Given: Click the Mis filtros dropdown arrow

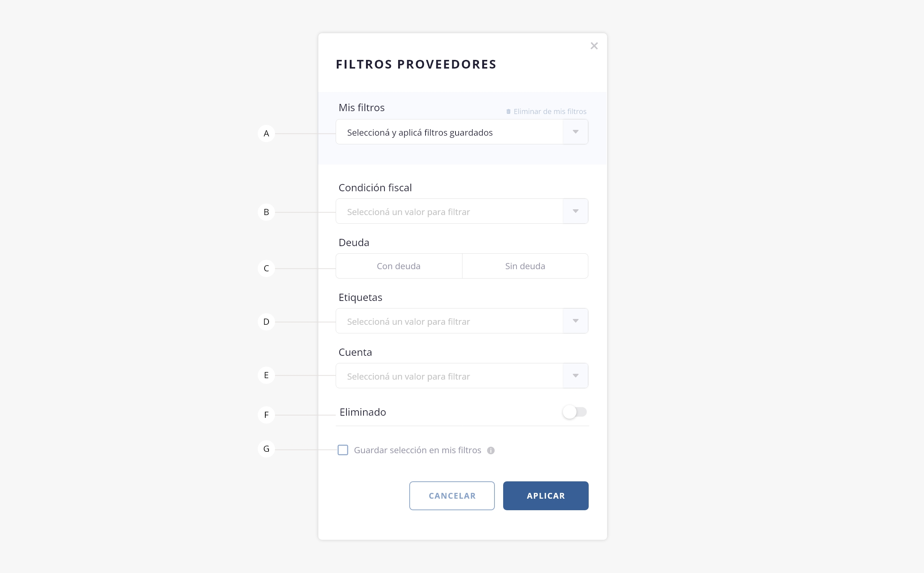Looking at the screenshot, I should [575, 132].
